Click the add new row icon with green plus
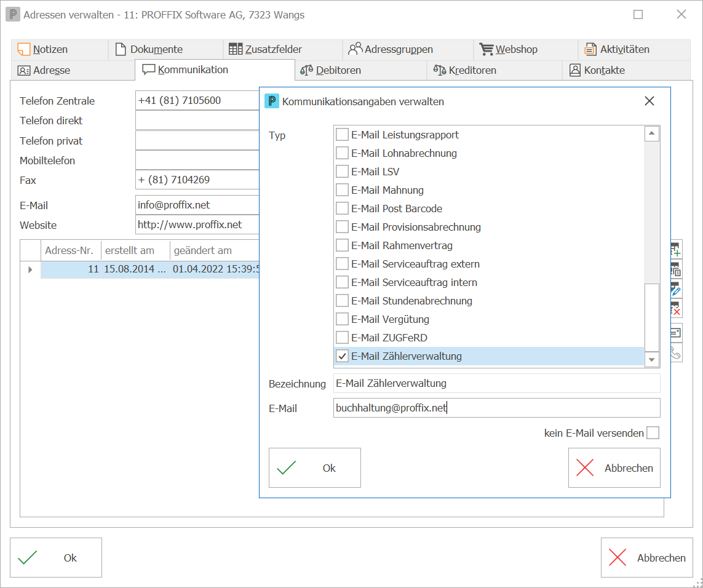The width and height of the screenshot is (703, 588). 676,249
